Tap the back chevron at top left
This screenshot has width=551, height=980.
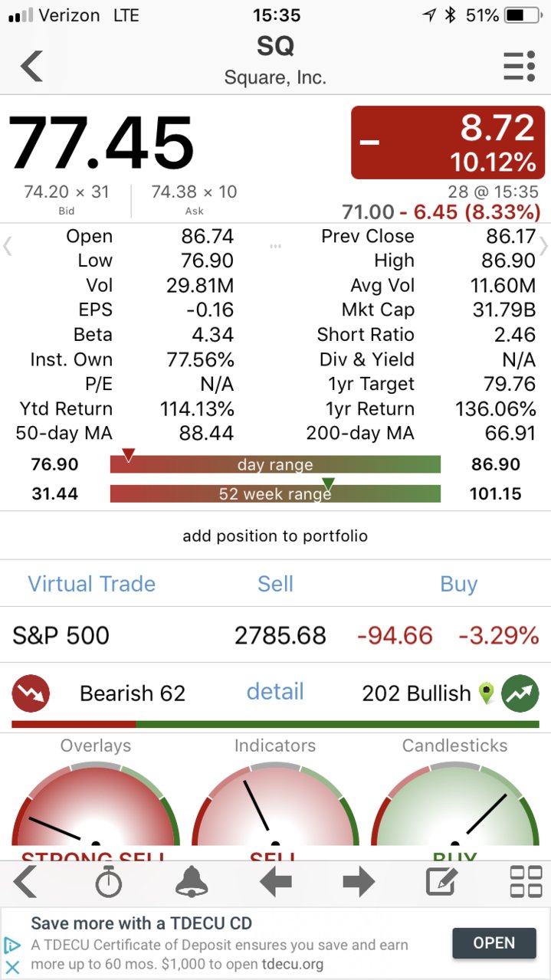pyautogui.click(x=31, y=66)
